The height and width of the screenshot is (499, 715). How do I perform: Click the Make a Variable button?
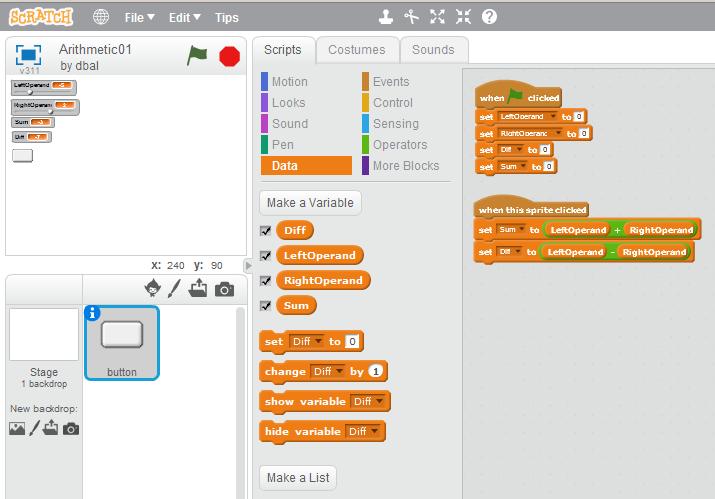click(310, 203)
